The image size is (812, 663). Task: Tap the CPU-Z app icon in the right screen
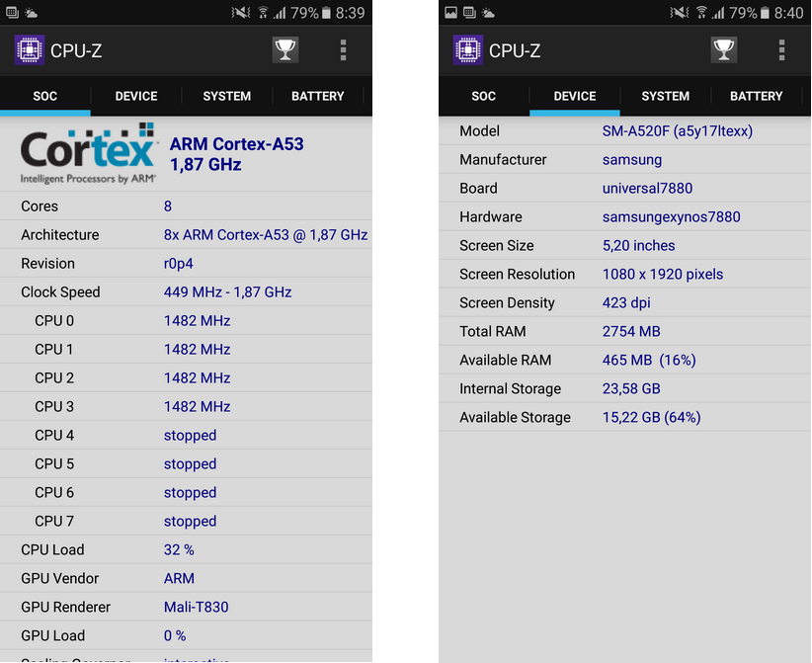tap(468, 50)
